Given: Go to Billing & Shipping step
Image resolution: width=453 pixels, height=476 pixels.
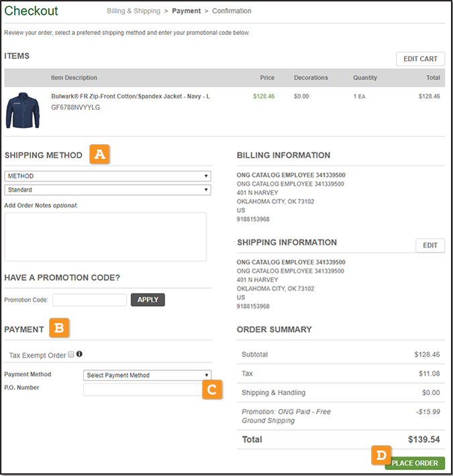Looking at the screenshot, I should (134, 11).
